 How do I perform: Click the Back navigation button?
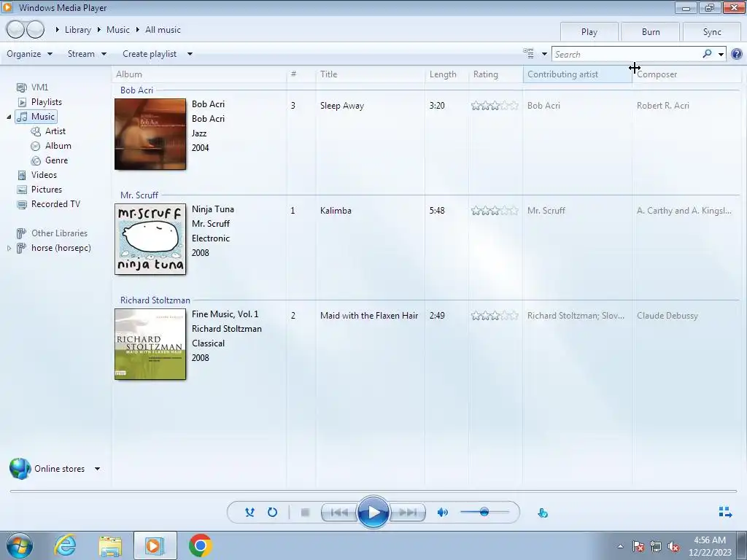point(15,29)
